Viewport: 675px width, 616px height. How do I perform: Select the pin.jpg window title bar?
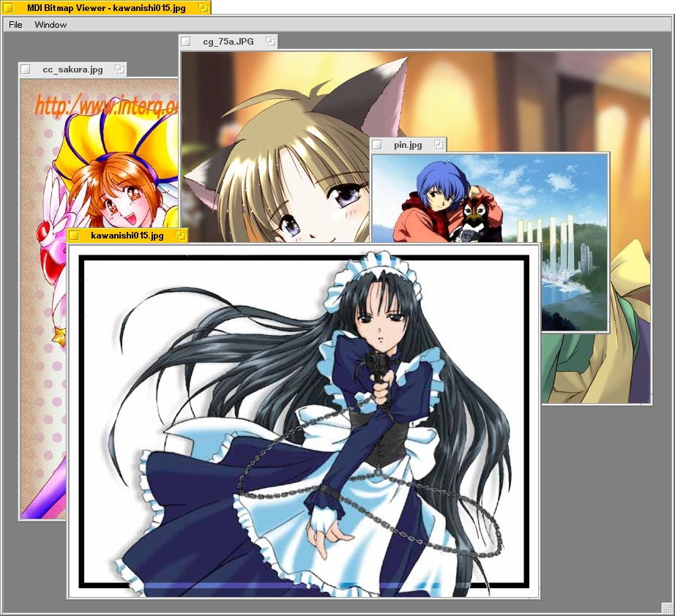408,145
